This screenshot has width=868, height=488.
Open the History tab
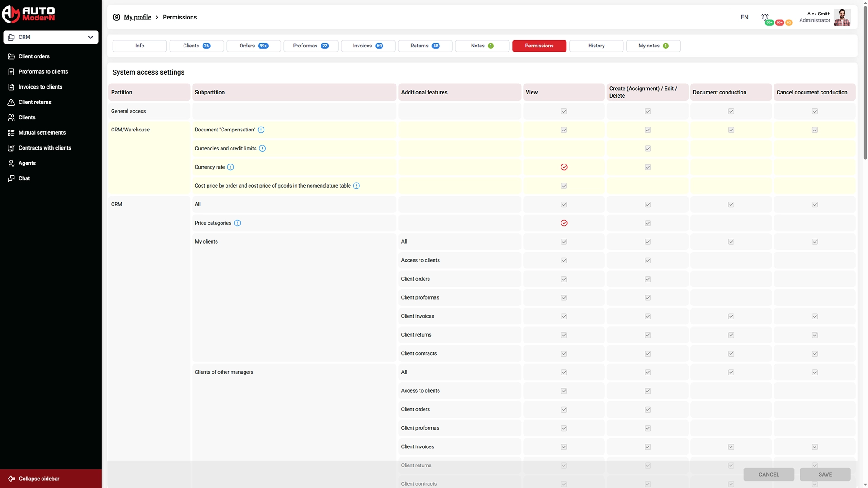coord(596,46)
